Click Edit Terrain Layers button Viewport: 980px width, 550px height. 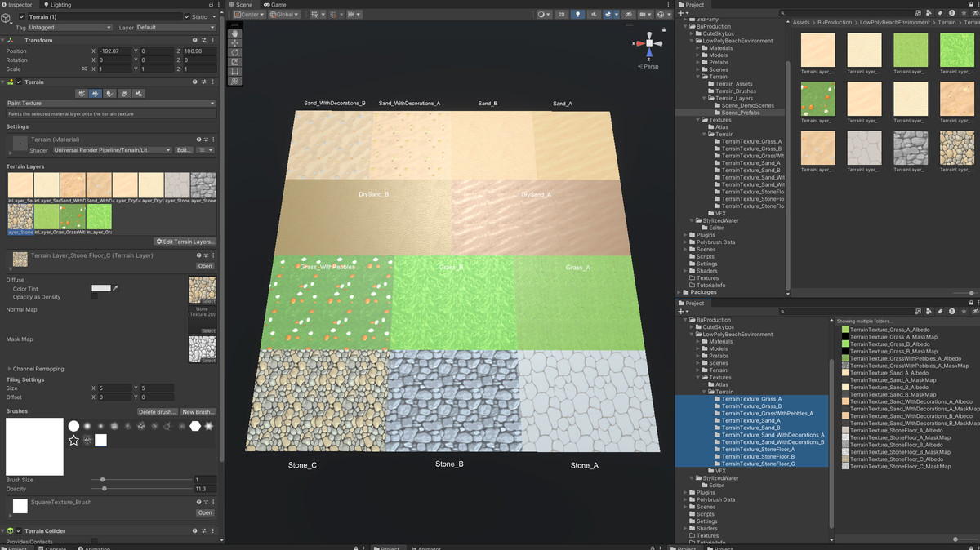185,242
